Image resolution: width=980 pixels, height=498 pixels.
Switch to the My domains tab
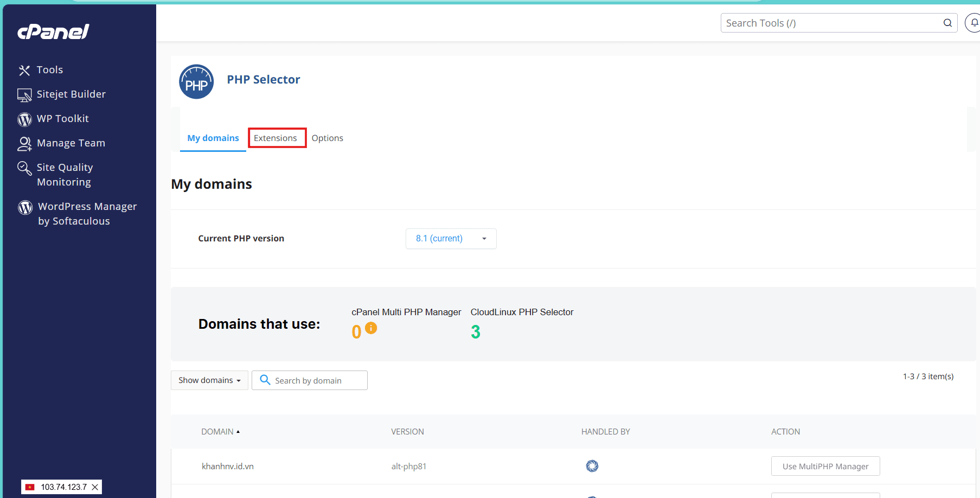point(213,138)
